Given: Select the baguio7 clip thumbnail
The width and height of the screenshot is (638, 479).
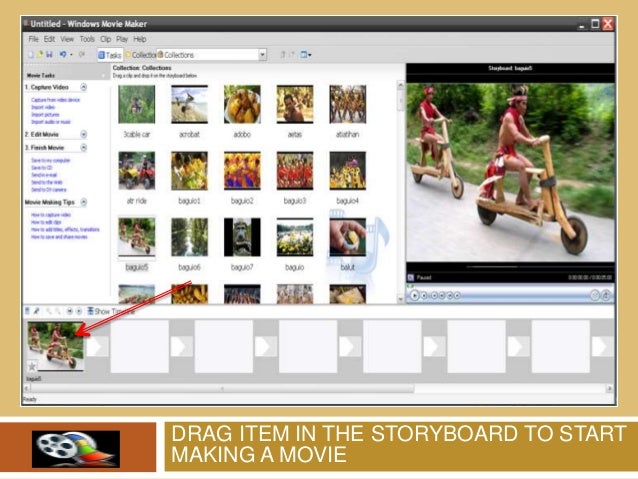Looking at the screenshot, I should pyautogui.click(x=242, y=237).
